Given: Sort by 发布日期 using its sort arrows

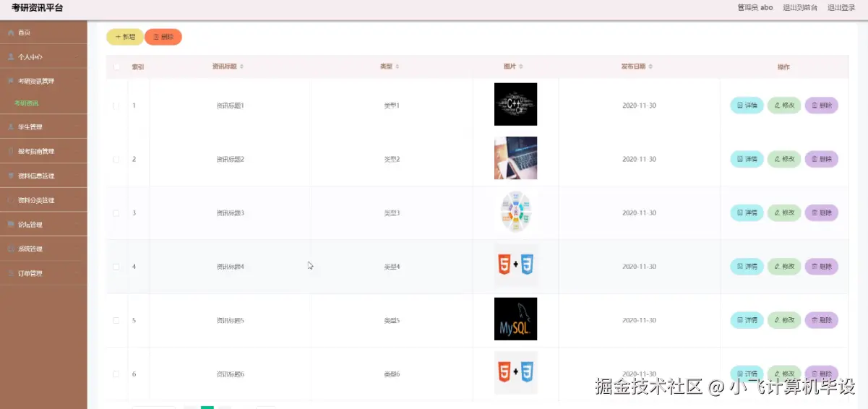Looking at the screenshot, I should 650,66.
